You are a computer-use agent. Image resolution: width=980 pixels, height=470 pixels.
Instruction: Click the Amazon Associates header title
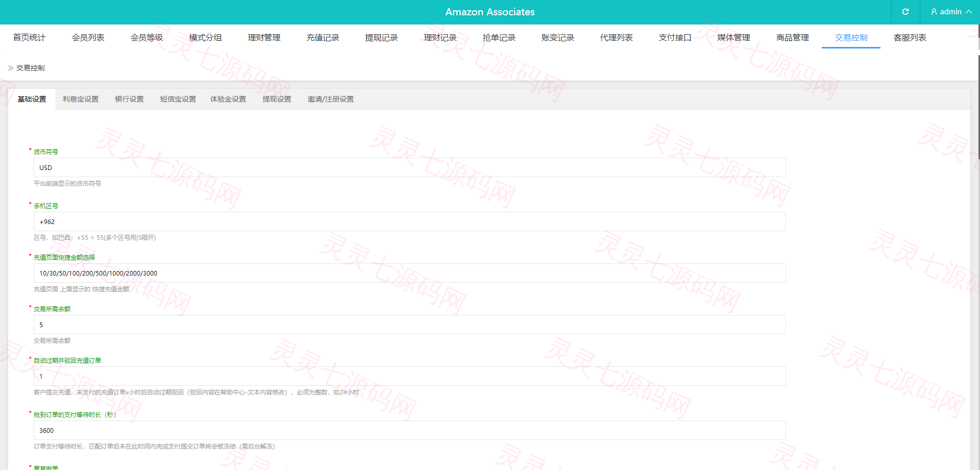click(490, 12)
